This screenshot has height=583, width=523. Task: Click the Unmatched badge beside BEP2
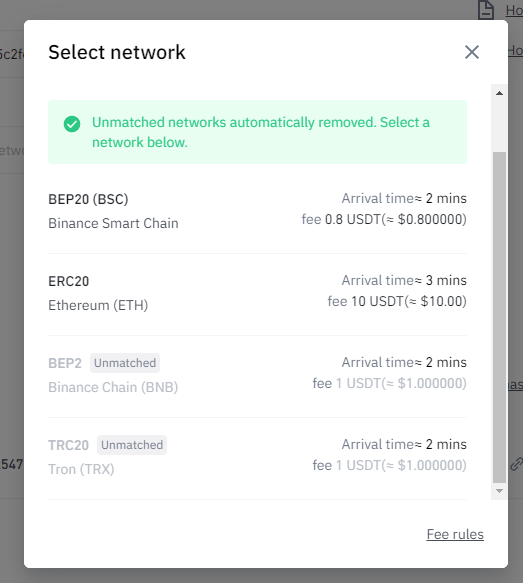pos(125,363)
